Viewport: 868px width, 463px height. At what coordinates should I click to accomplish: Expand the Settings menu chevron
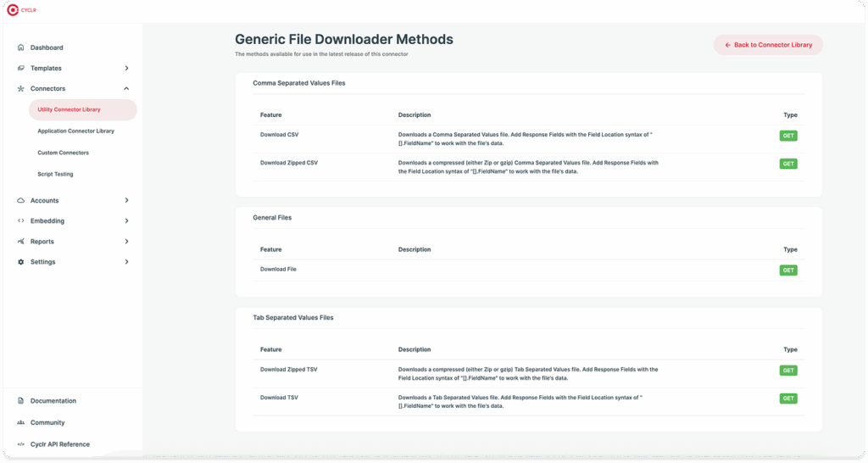coord(127,262)
